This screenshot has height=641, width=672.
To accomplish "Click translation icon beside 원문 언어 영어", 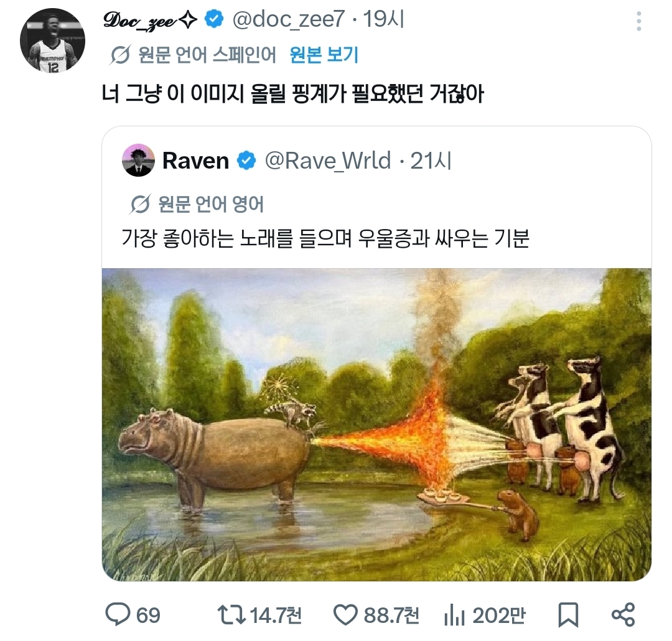I will (x=141, y=204).
